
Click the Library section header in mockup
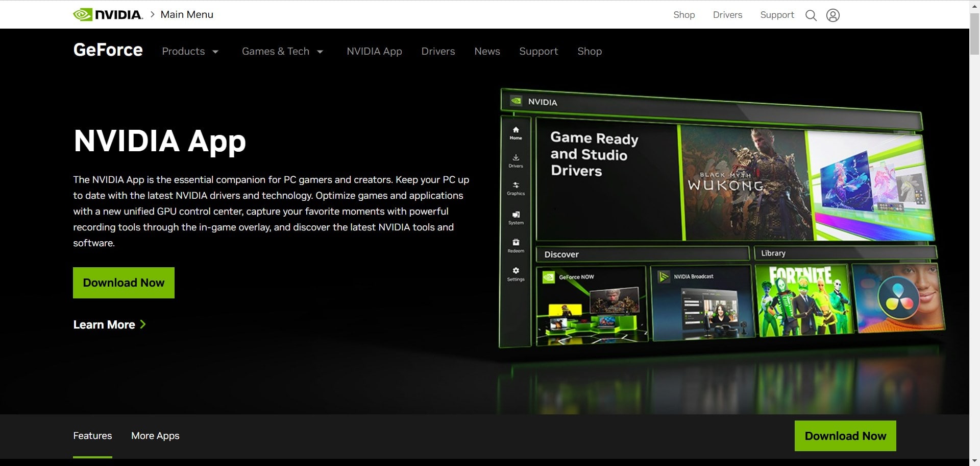(x=845, y=253)
